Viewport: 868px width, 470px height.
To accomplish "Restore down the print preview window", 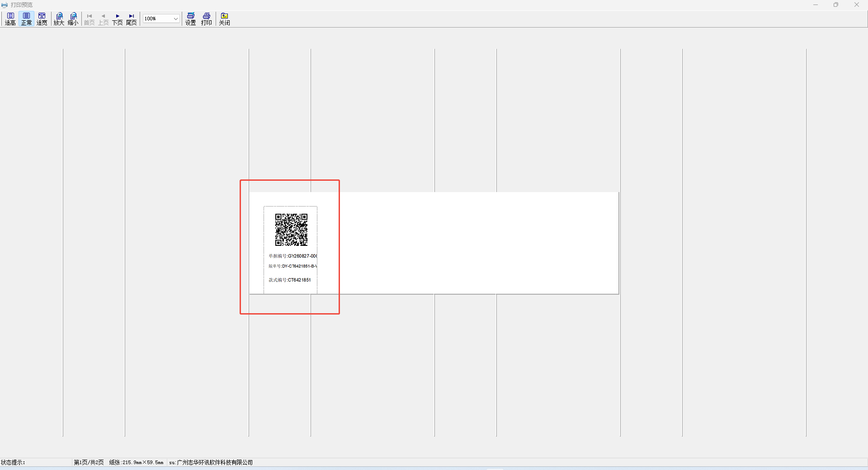I will click(836, 5).
